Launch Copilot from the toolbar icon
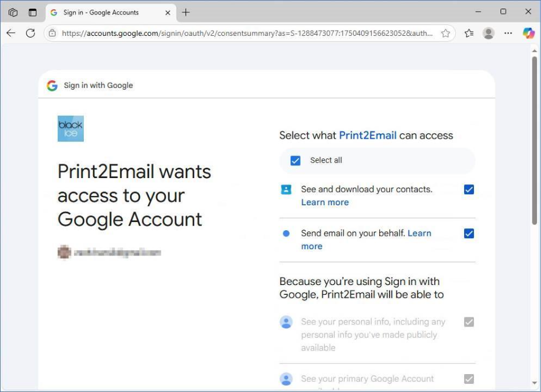This screenshot has width=541, height=392. [528, 33]
